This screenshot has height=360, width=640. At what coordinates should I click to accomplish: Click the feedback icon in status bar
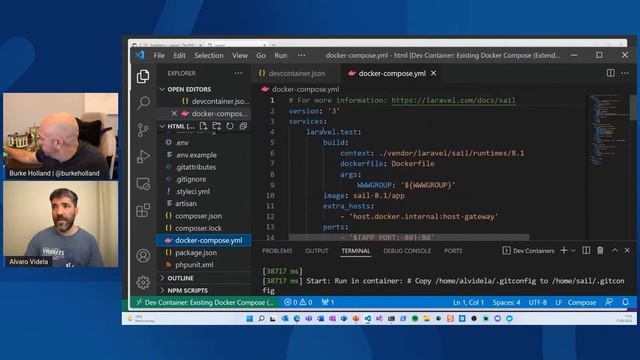point(609,302)
